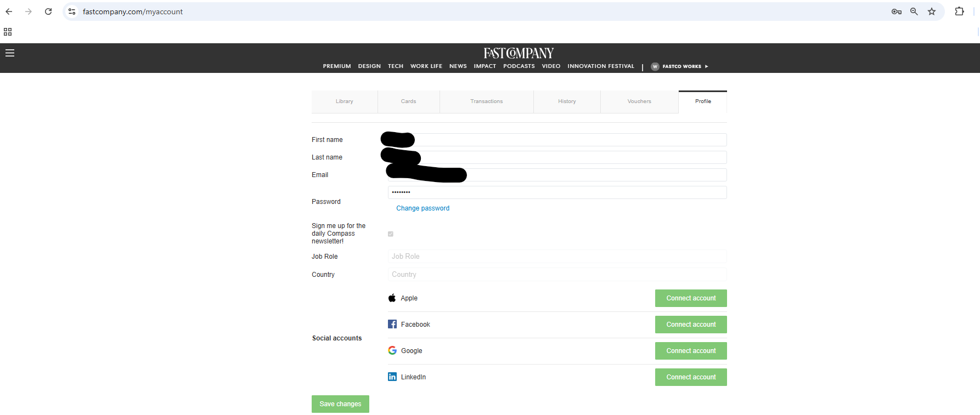Viewport: 980px width, 415px height.
Task: Click into the Job Role input field
Action: (557, 257)
